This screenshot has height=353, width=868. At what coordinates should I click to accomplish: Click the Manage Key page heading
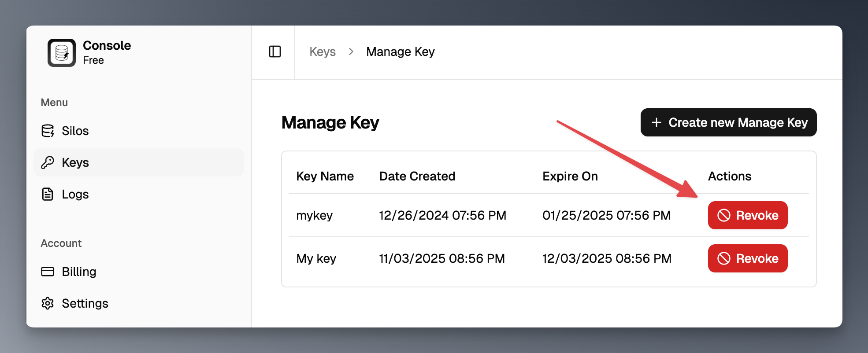[x=330, y=122]
